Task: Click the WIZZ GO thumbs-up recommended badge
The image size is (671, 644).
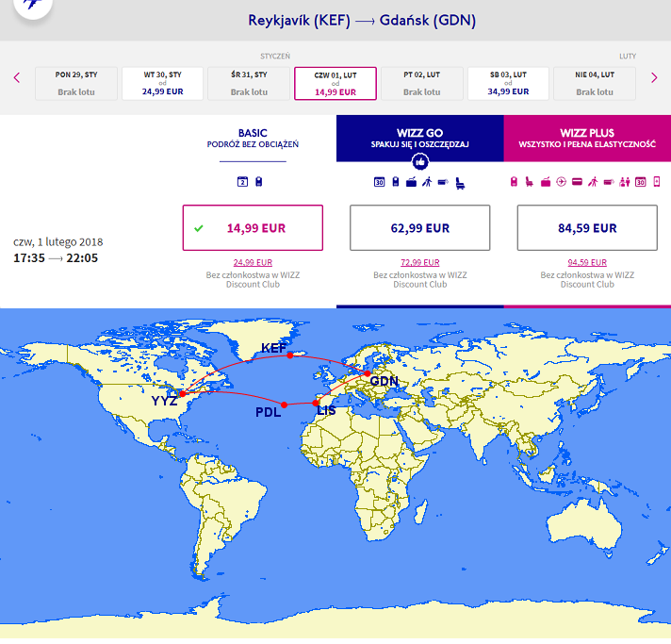Action: (x=419, y=162)
